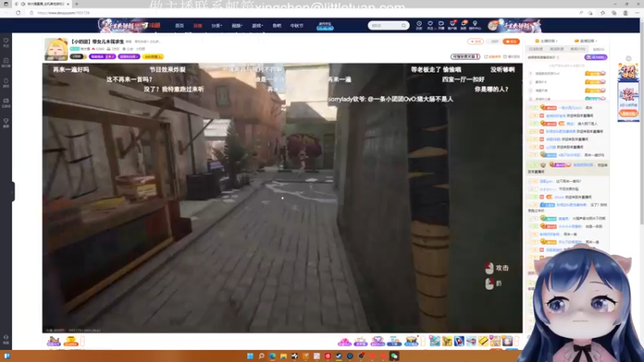The image size is (644, 362).
Task: Open the 首页 home menu item
Action: tap(180, 26)
